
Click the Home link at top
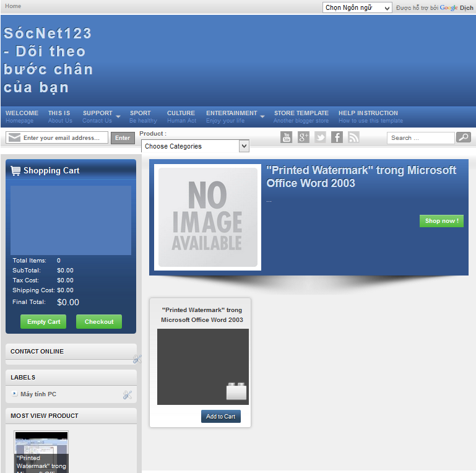[13, 6]
